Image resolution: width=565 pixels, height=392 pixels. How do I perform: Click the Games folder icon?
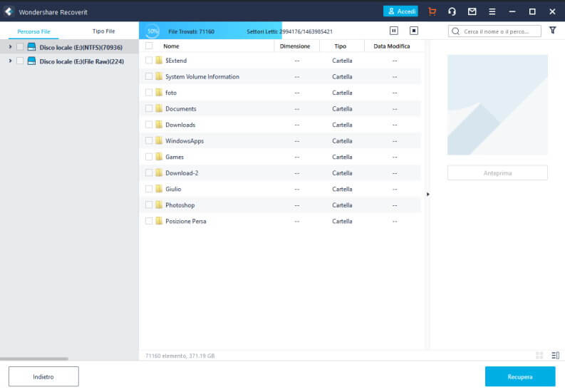(159, 156)
